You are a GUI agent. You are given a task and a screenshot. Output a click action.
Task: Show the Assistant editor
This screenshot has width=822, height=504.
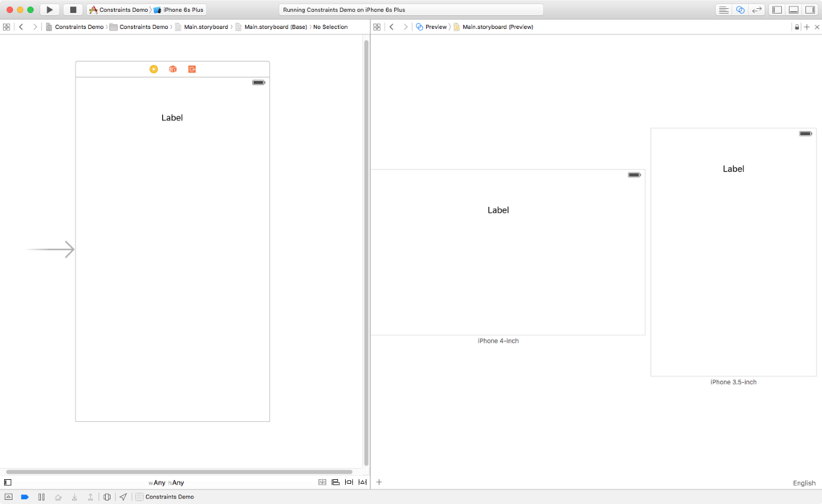740,10
